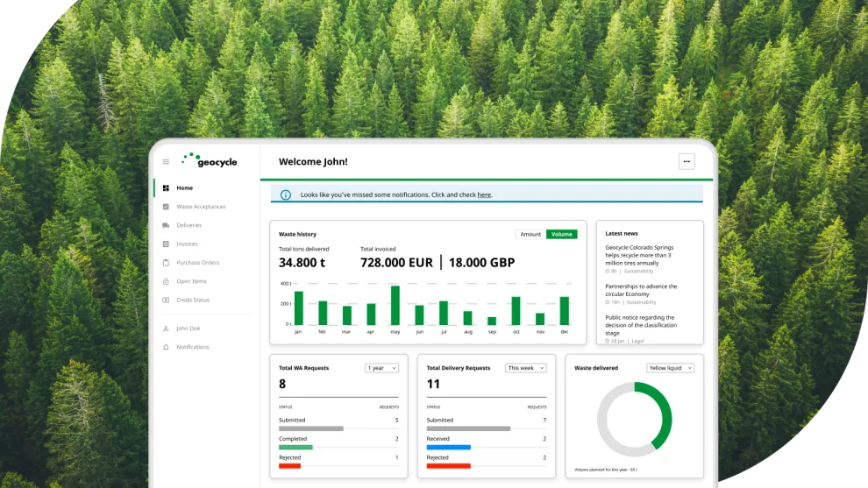The height and width of the screenshot is (488, 868).
Task: Click WA Requests Completed green progress bar
Action: pyautogui.click(x=295, y=447)
